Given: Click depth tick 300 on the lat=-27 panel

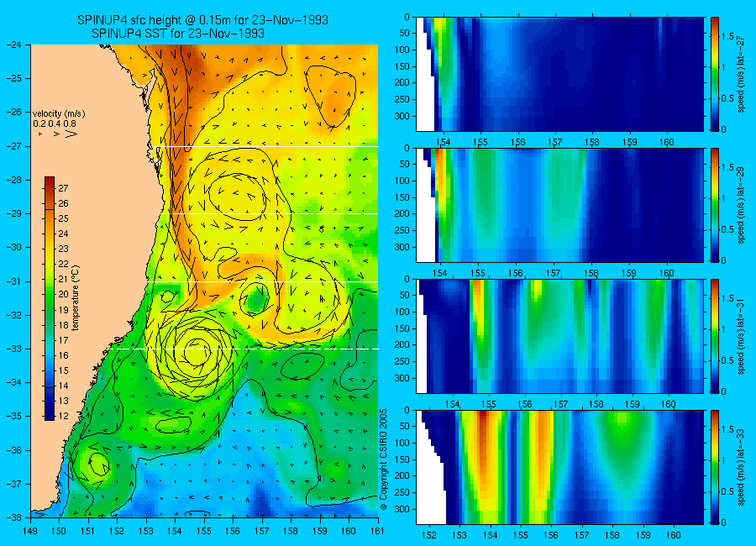Looking at the screenshot, I should (x=402, y=116).
